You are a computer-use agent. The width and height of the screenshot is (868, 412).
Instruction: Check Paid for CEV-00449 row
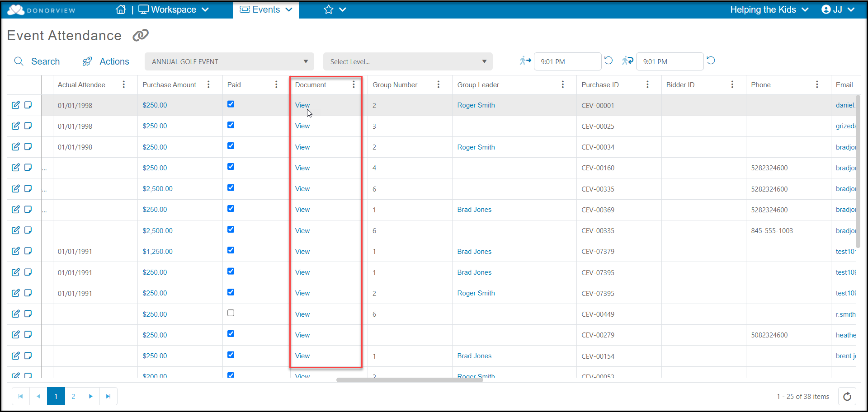[231, 313]
